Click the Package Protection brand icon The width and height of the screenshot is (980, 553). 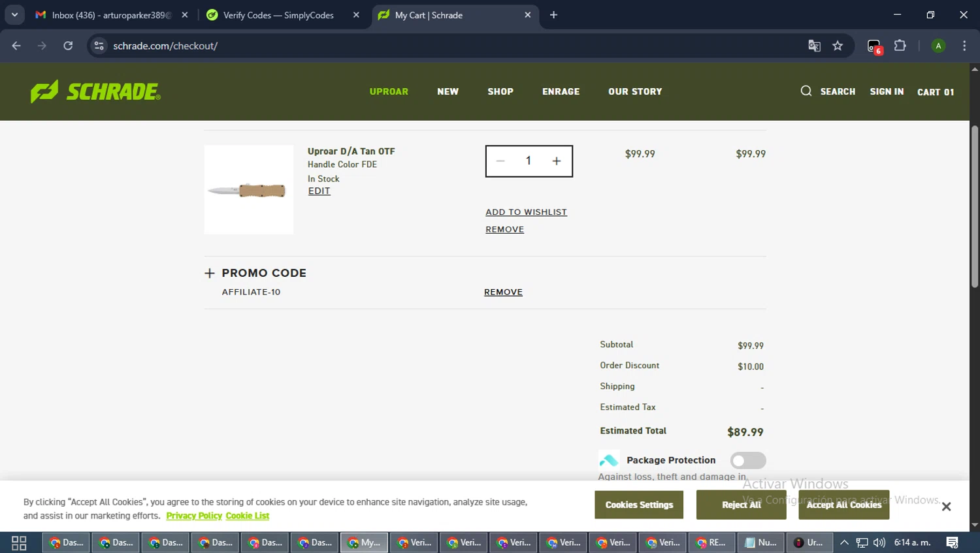[608, 460]
